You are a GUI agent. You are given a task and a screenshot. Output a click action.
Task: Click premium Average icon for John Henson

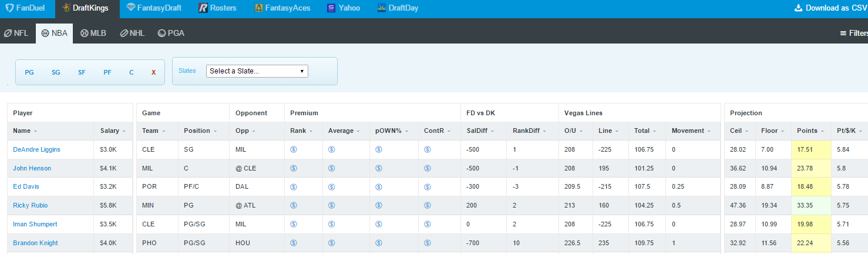pyautogui.click(x=332, y=168)
